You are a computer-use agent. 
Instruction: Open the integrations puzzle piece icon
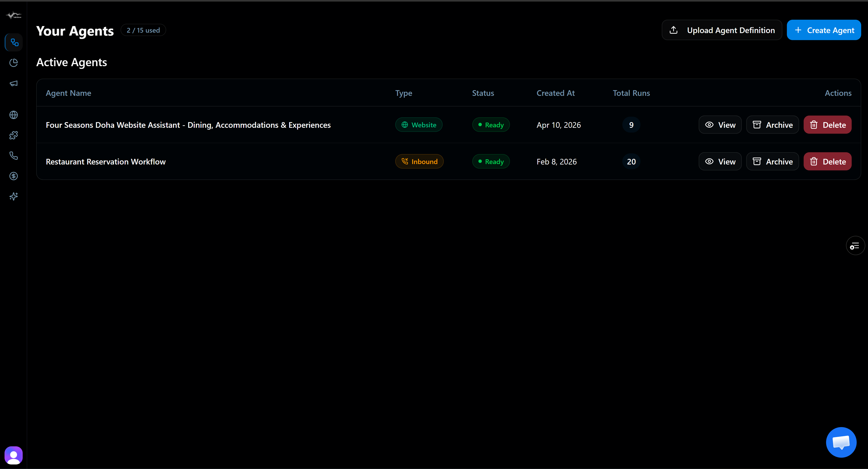click(x=14, y=135)
